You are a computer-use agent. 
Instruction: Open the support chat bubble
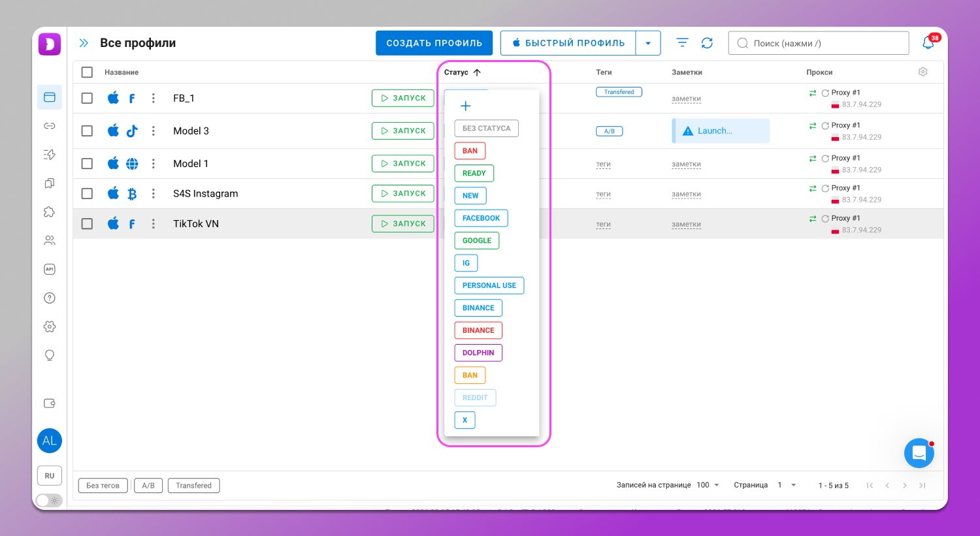919,452
